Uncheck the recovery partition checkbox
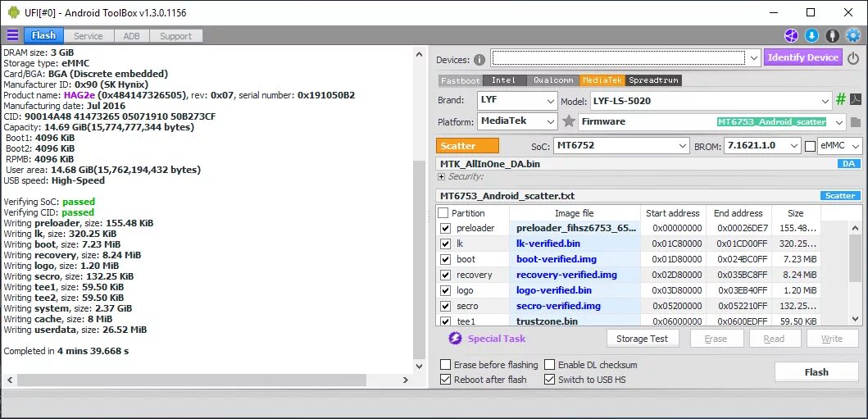The height and width of the screenshot is (419, 868). pyautogui.click(x=445, y=275)
